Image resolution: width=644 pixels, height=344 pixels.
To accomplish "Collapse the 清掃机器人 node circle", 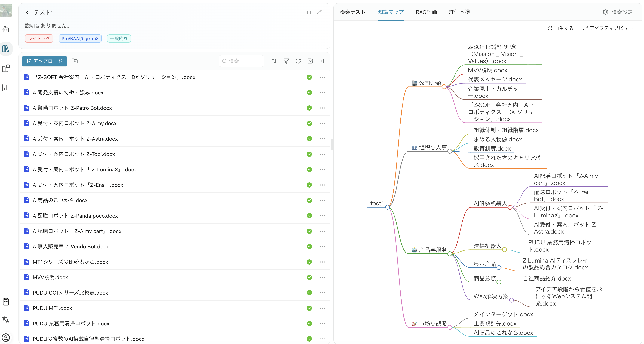I will point(504,250).
